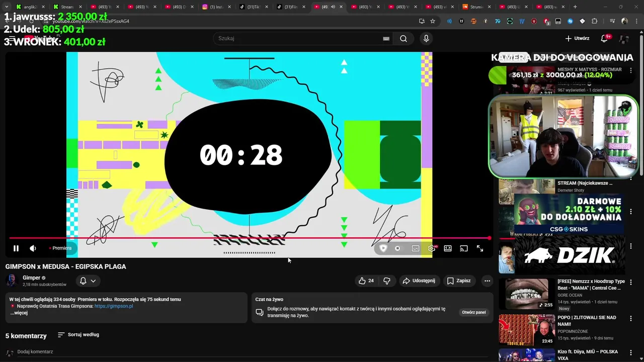Open the browser extensions puzzle icon
The width and height of the screenshot is (644, 362).
coord(595,21)
